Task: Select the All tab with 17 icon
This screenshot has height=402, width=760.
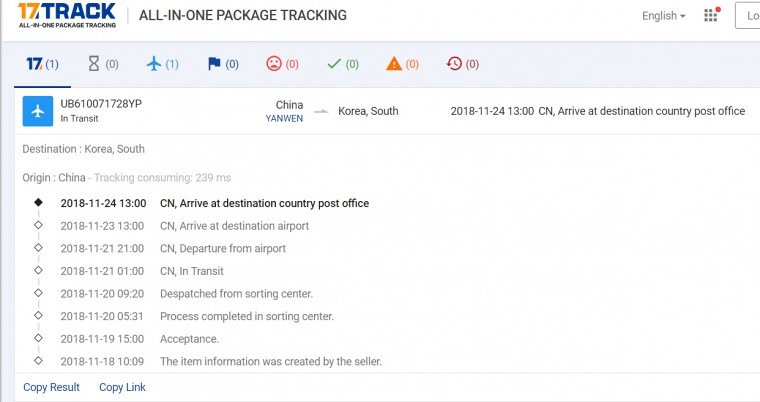Action: tap(42, 64)
